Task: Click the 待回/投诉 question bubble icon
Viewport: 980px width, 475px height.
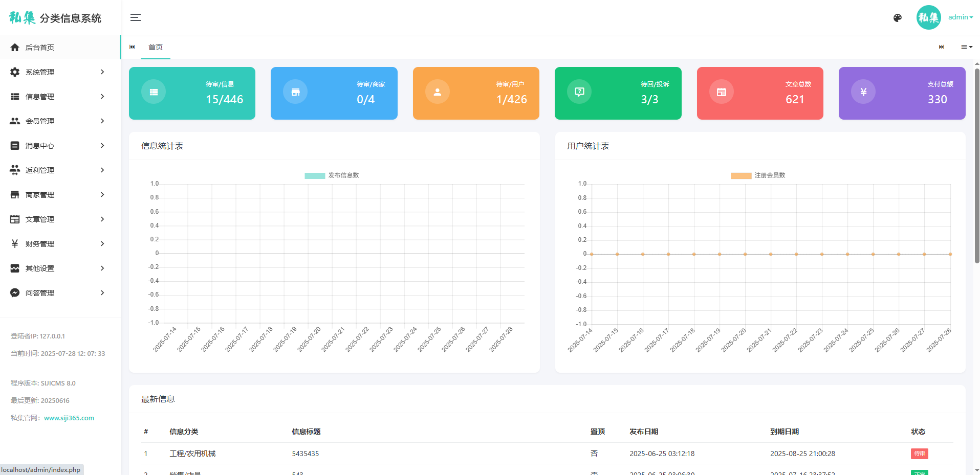Action: coord(579,92)
